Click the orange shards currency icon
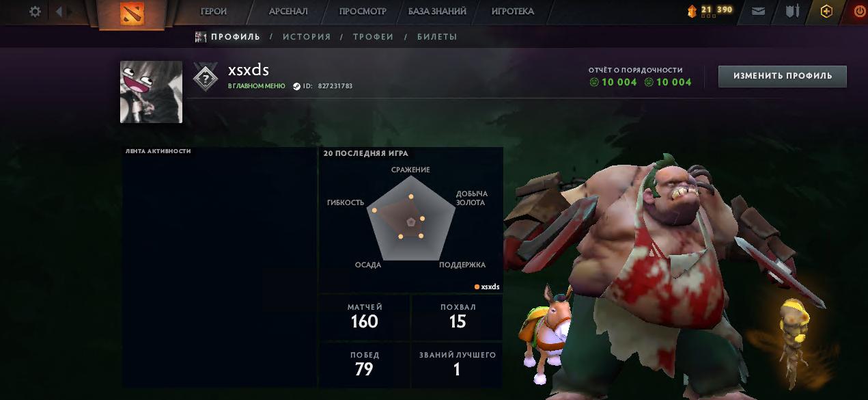Screen dimensions: 868x400 (x=691, y=10)
